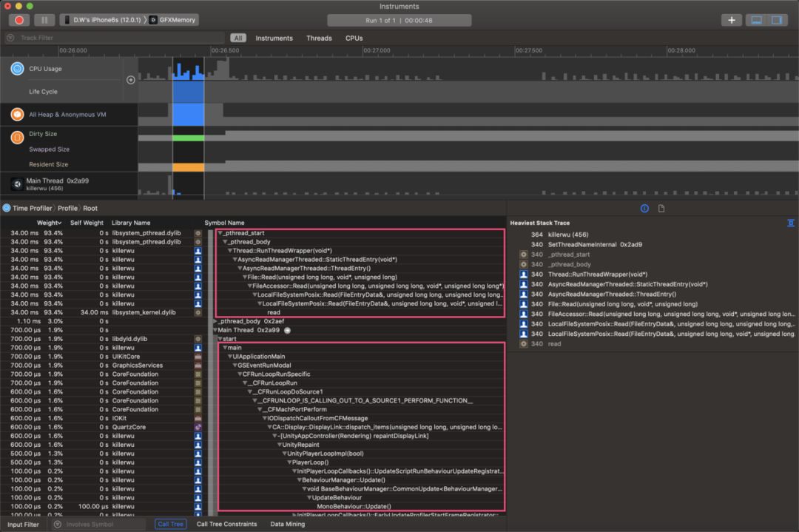Viewport: 799px width, 532px height.
Task: Show the Extended Detail info icon
Action: [644, 209]
